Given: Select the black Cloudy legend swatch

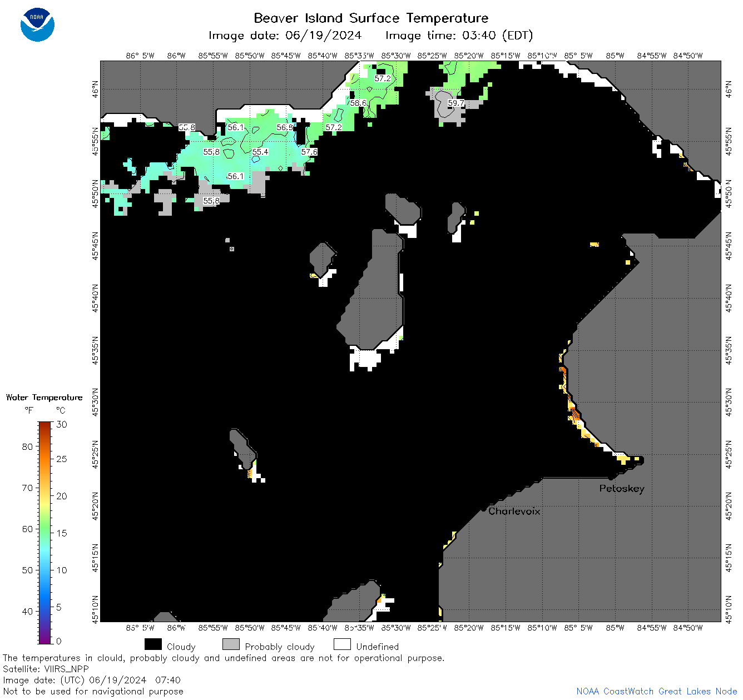Looking at the screenshot, I should pyautogui.click(x=153, y=644).
